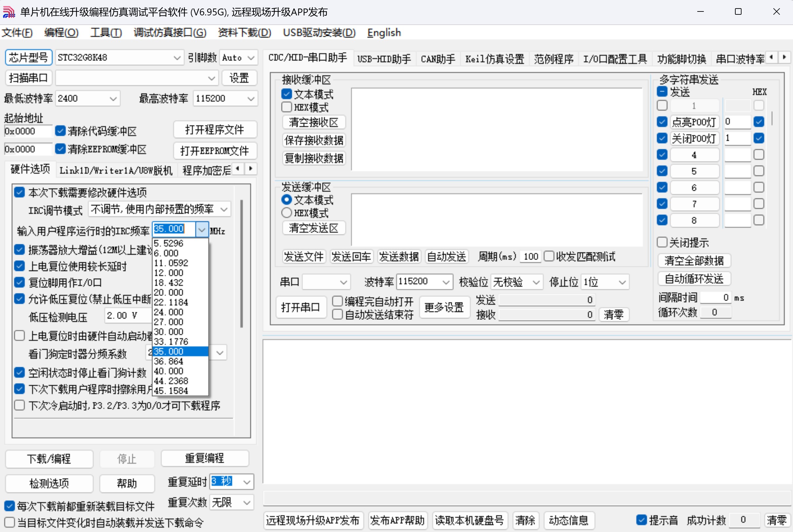This screenshot has height=532, width=793.
Task: Click 打开EEPROM文件 button
Action: tap(215, 150)
